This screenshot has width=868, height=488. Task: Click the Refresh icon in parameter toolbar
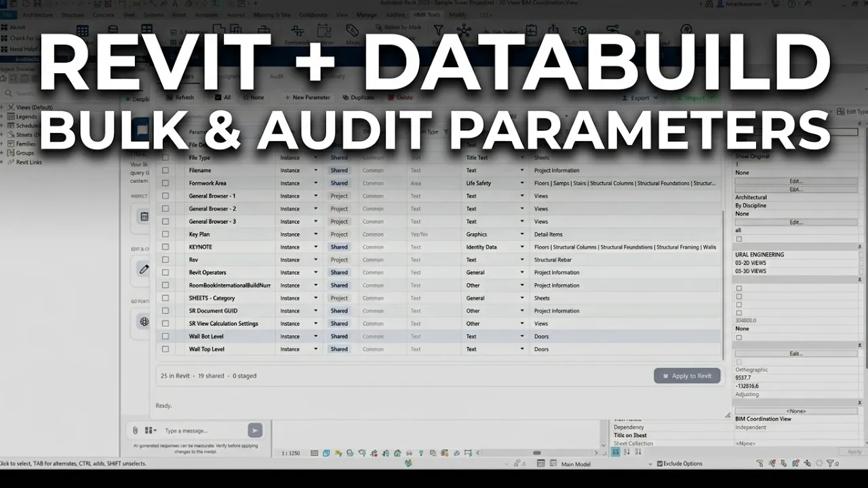pos(170,98)
